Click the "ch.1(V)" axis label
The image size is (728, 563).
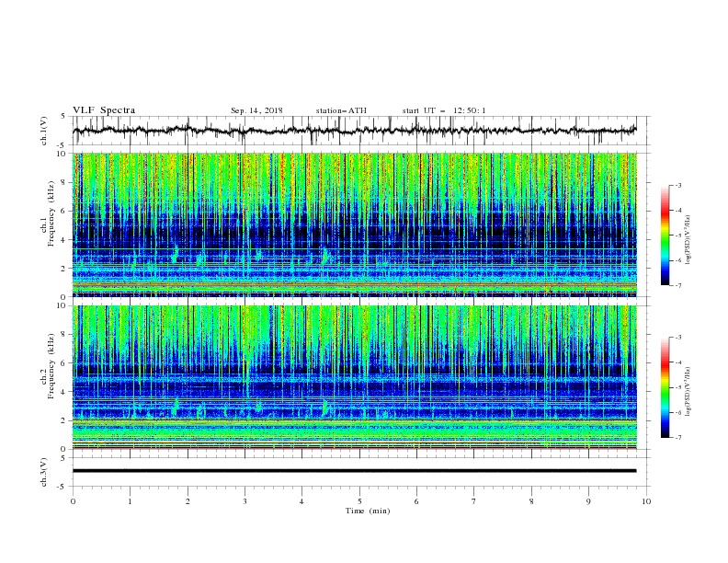pyautogui.click(x=44, y=131)
